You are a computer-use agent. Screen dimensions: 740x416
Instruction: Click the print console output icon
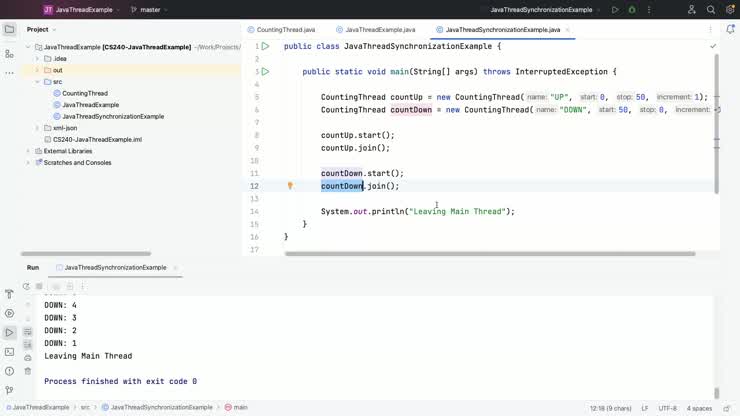pyautogui.click(x=28, y=358)
